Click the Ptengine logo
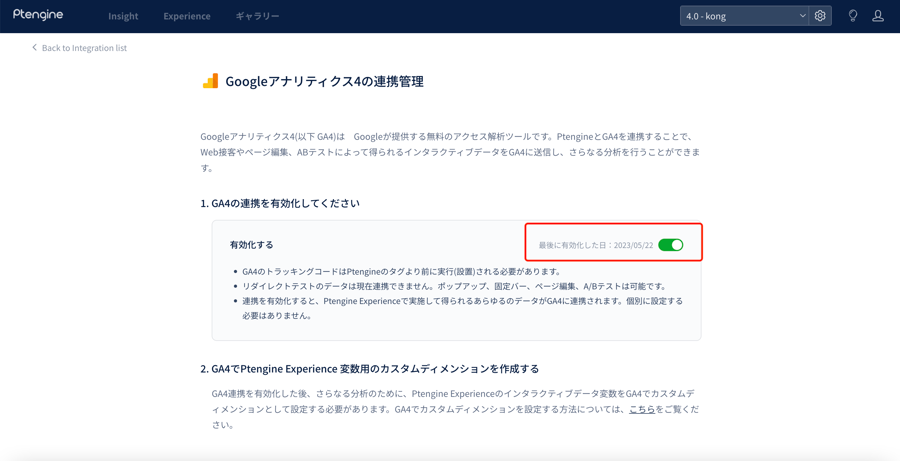This screenshot has height=461, width=900. click(x=38, y=15)
